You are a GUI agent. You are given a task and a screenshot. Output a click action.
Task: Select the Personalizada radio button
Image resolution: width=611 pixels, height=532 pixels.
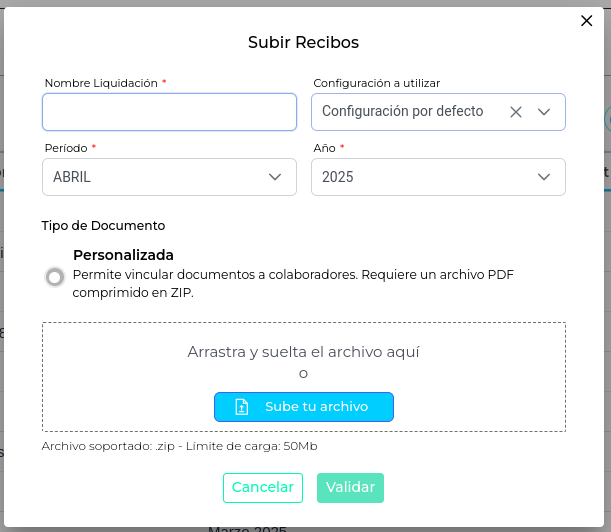pyautogui.click(x=55, y=277)
